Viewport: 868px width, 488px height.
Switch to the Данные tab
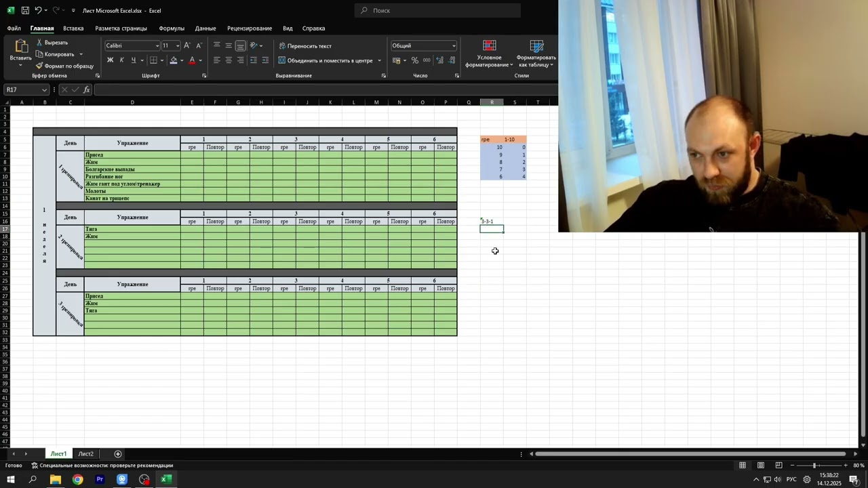coord(205,28)
